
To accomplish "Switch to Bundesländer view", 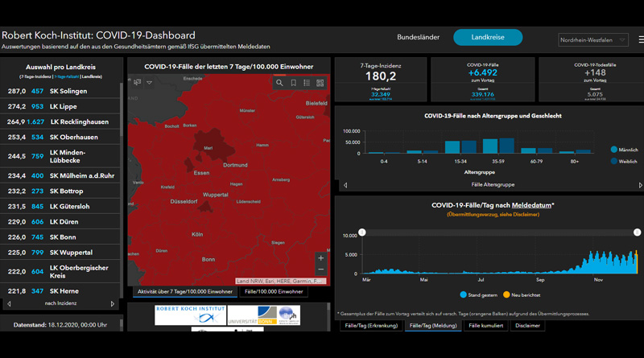I will pos(418,37).
